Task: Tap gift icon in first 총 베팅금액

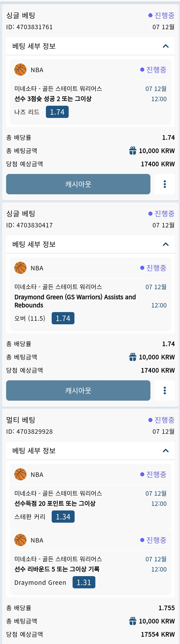Action: point(133,151)
